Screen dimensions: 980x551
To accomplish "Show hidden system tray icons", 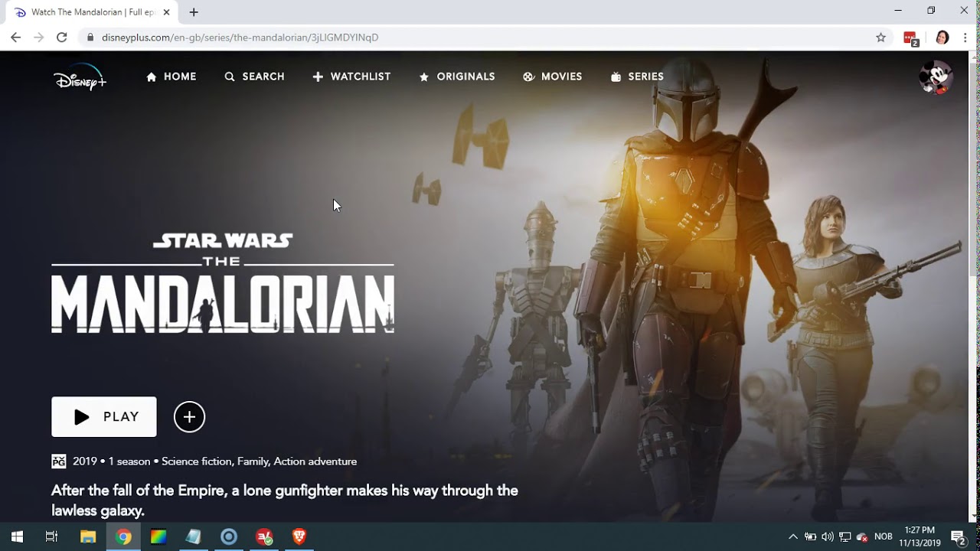I will point(793,536).
